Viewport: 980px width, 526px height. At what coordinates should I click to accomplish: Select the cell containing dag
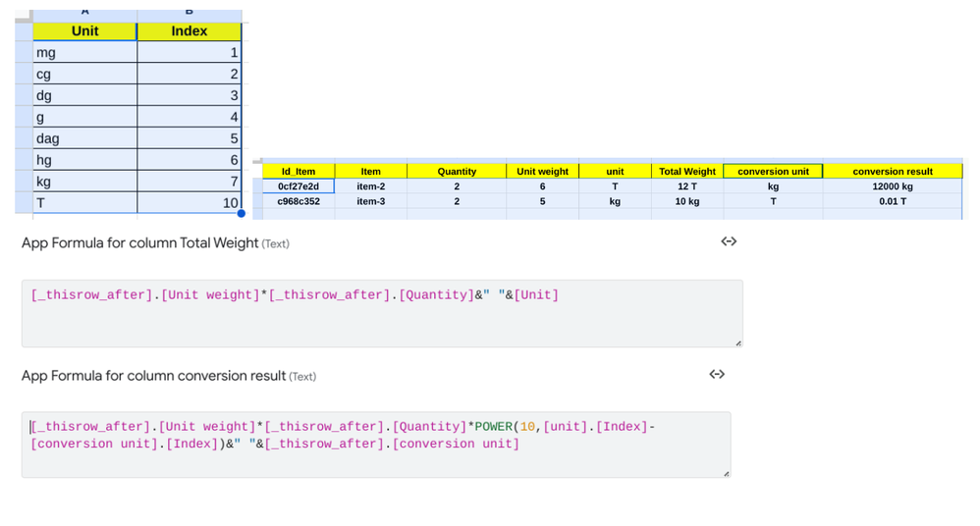click(x=85, y=138)
